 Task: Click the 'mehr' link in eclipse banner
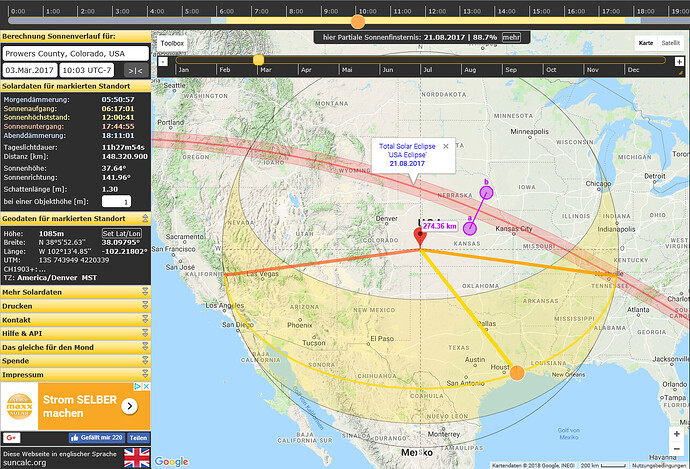coord(511,37)
